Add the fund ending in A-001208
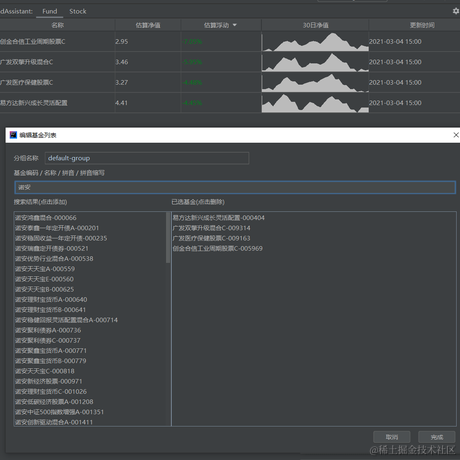 [x=54, y=402]
